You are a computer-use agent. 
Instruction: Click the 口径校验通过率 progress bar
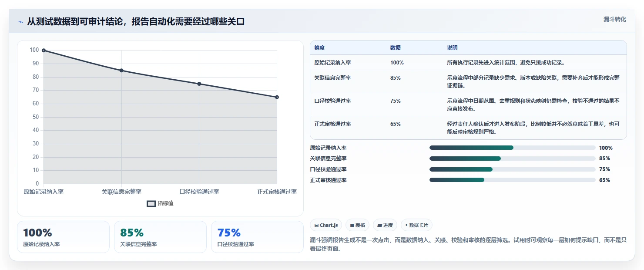click(512, 169)
